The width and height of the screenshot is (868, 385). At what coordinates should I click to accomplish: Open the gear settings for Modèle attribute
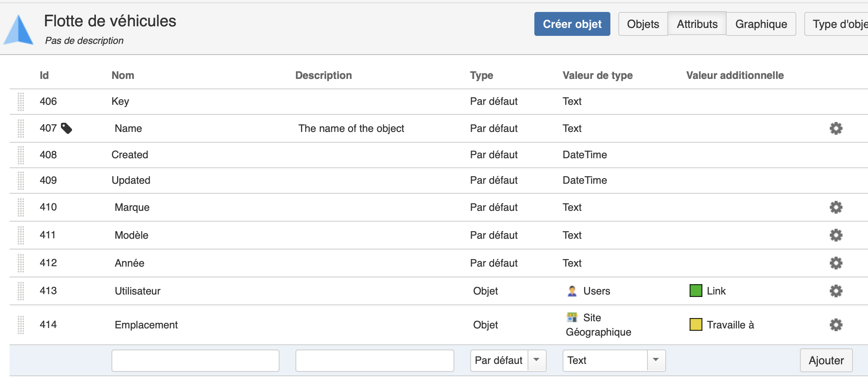point(836,235)
